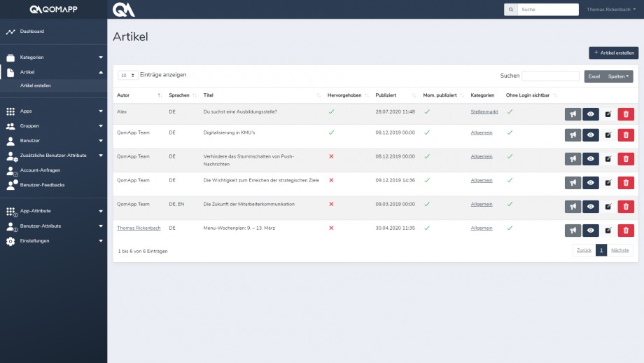Viewport: 644px width, 363px height.
Task: Click the Suchen table filter input field
Action: (550, 76)
